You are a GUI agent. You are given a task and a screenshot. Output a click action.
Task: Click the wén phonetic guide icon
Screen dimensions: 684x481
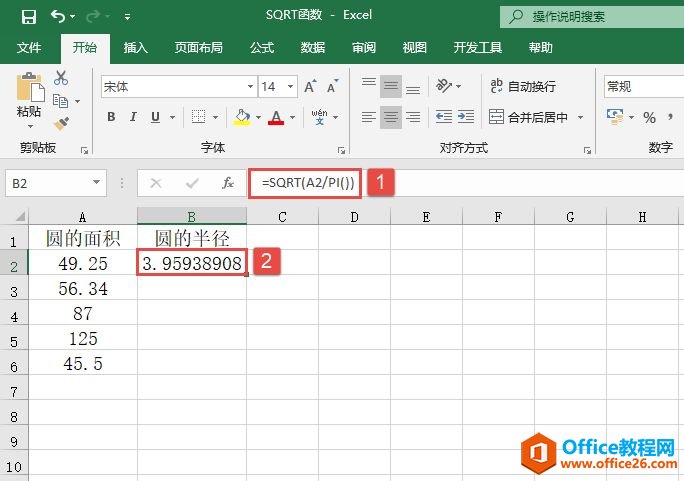319,116
